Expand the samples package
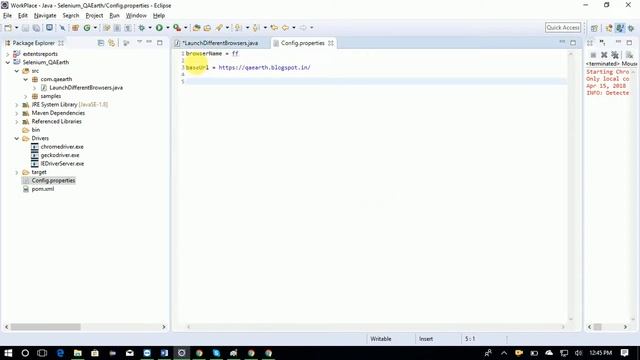 (25, 96)
